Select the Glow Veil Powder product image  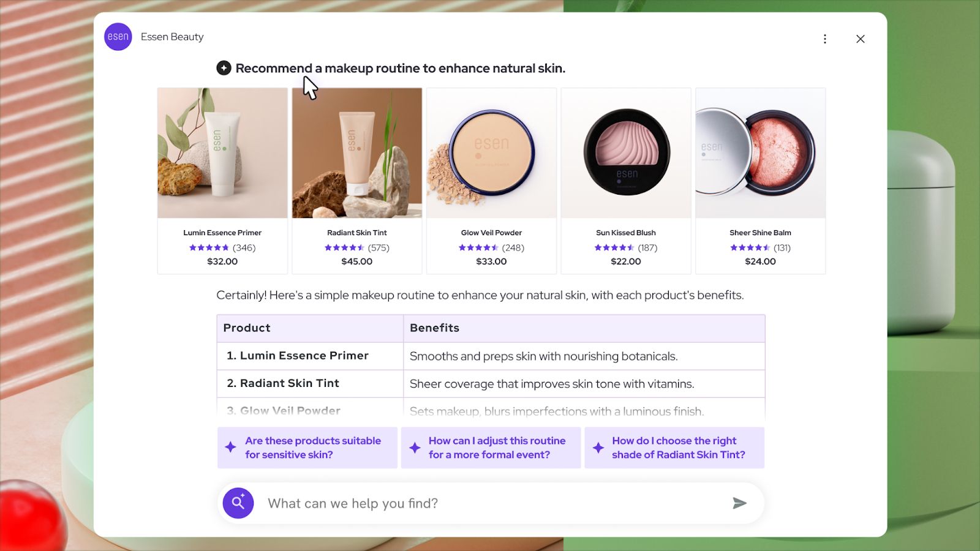tap(491, 153)
